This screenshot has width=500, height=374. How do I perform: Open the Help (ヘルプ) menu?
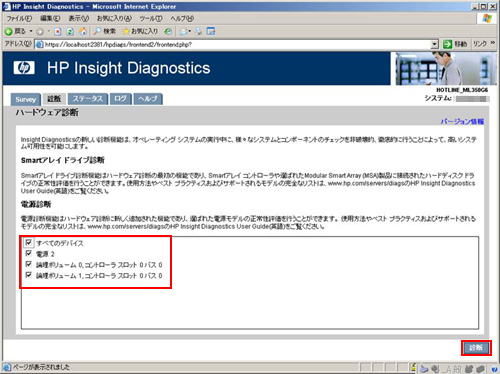[x=182, y=18]
